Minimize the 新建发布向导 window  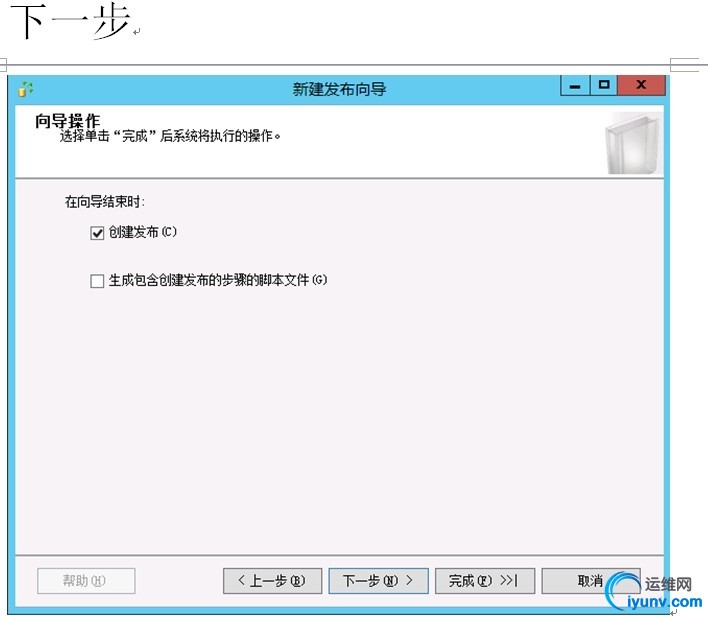[x=575, y=85]
